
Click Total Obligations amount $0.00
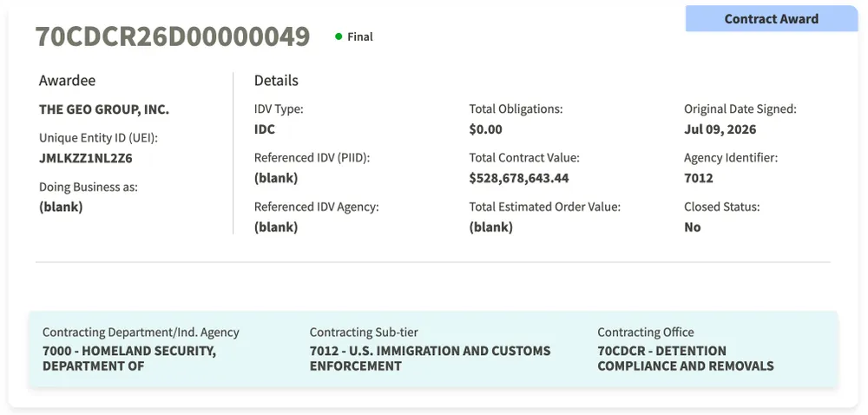485,129
